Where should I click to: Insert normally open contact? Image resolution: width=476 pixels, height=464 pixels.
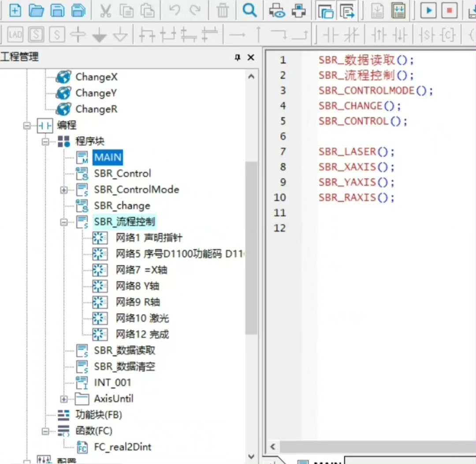(x=330, y=35)
